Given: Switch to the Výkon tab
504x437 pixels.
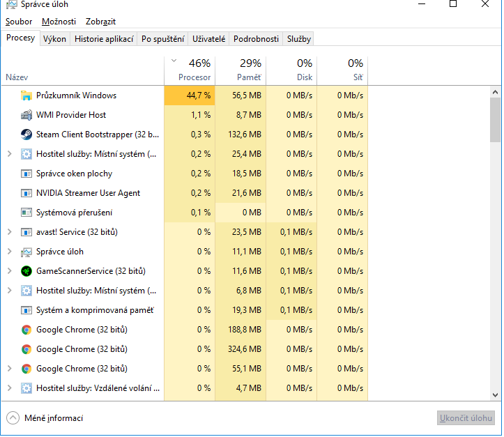Looking at the screenshot, I should pos(54,39).
